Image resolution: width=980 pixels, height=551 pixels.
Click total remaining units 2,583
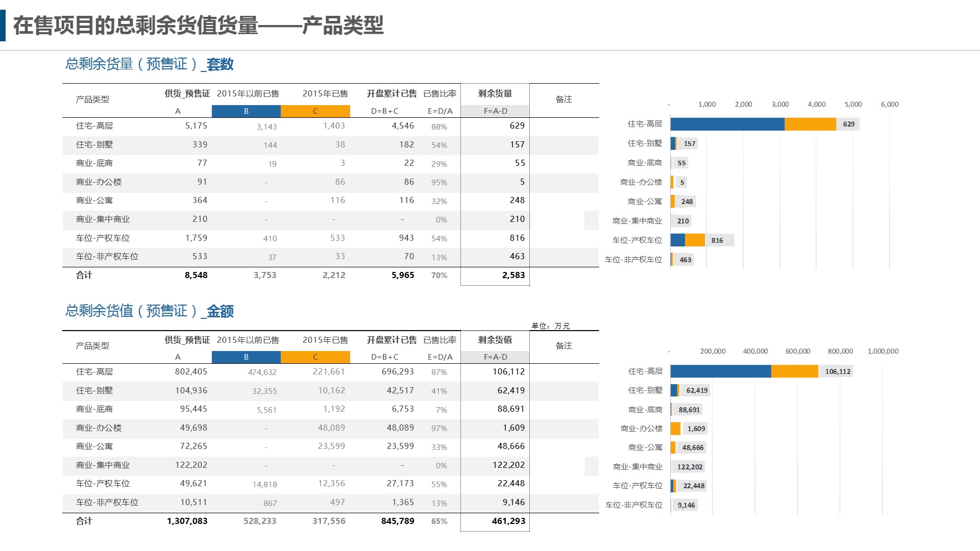click(x=513, y=275)
